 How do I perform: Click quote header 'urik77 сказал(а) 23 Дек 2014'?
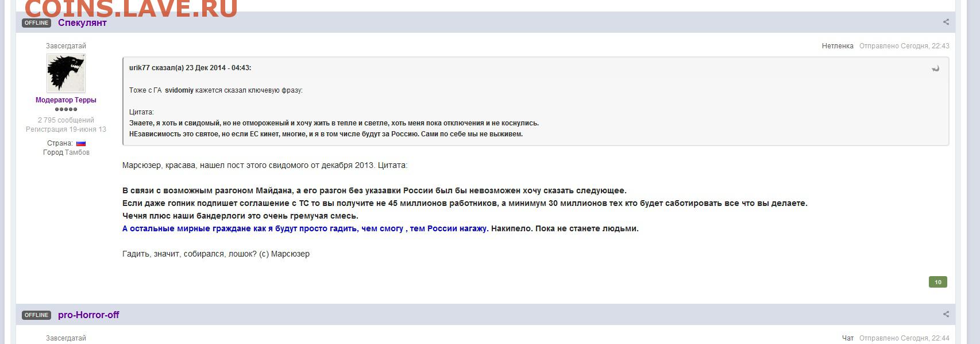click(190, 68)
